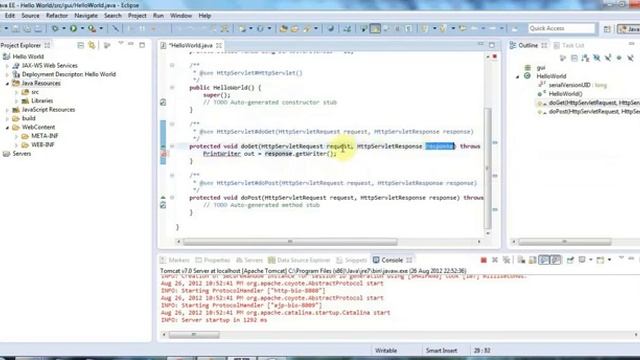Expand Deployment Descriptor: Hello World node

[x=7, y=74]
